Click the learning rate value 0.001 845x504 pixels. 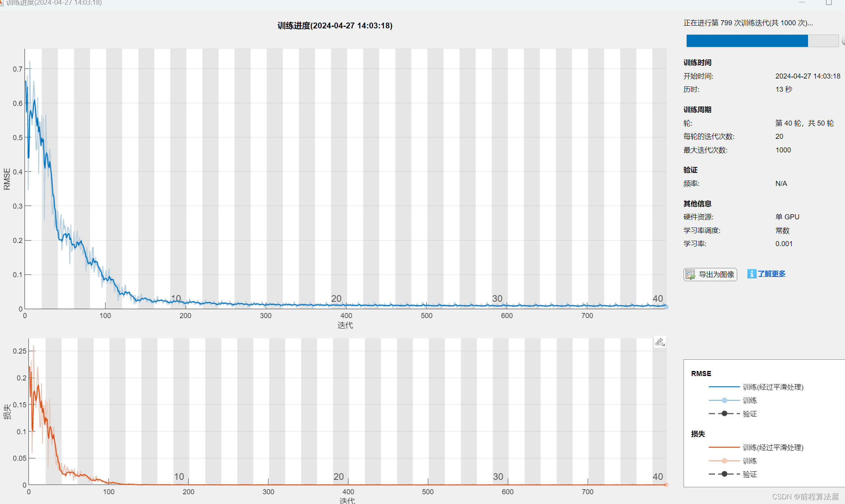(784, 244)
